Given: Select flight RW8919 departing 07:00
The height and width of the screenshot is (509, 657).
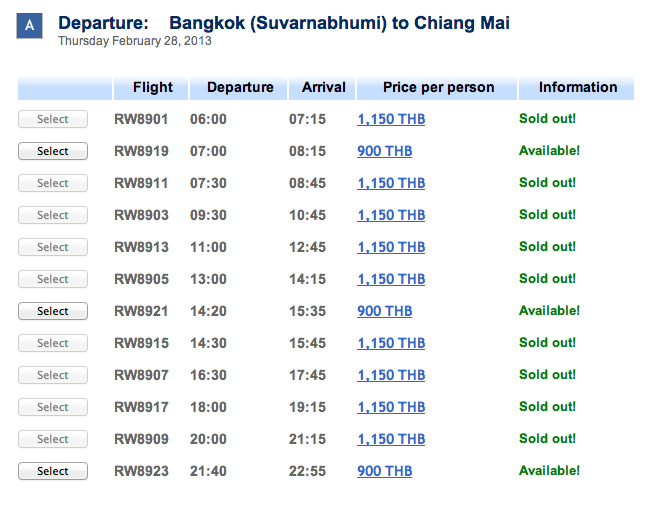Looking at the screenshot, I should point(53,151).
